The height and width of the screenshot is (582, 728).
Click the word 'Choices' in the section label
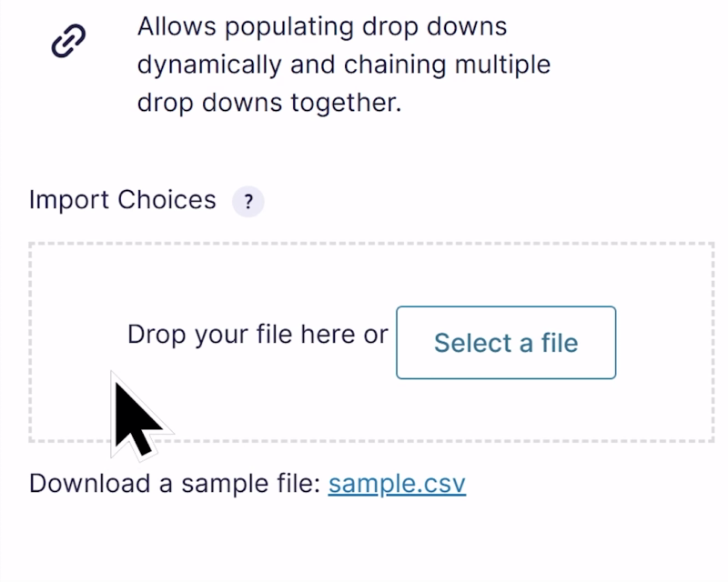(x=167, y=200)
